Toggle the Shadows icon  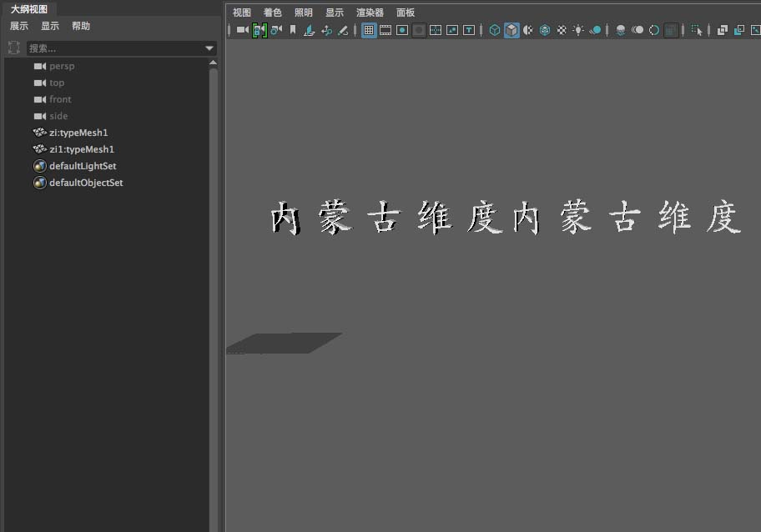(595, 30)
